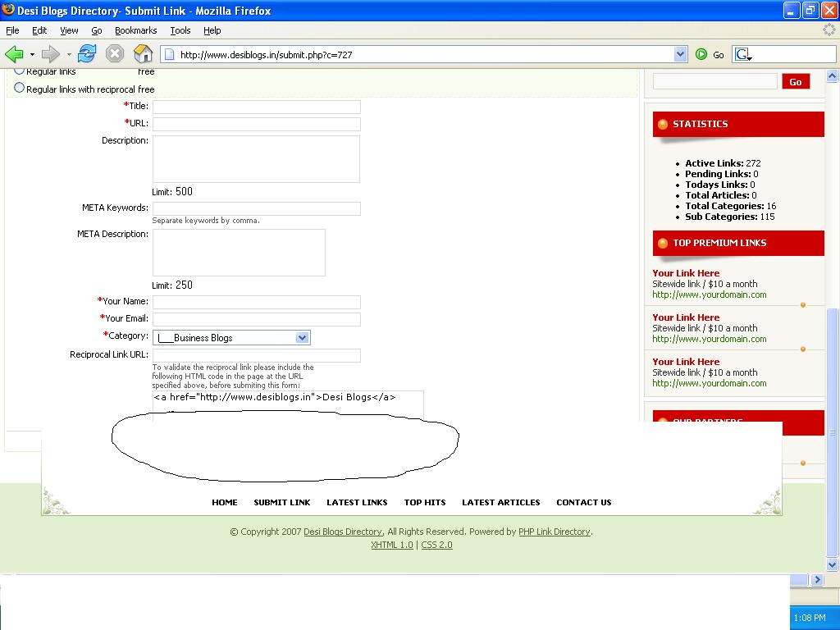
Task: Select the Regular links radio button
Action: pyautogui.click(x=20, y=71)
